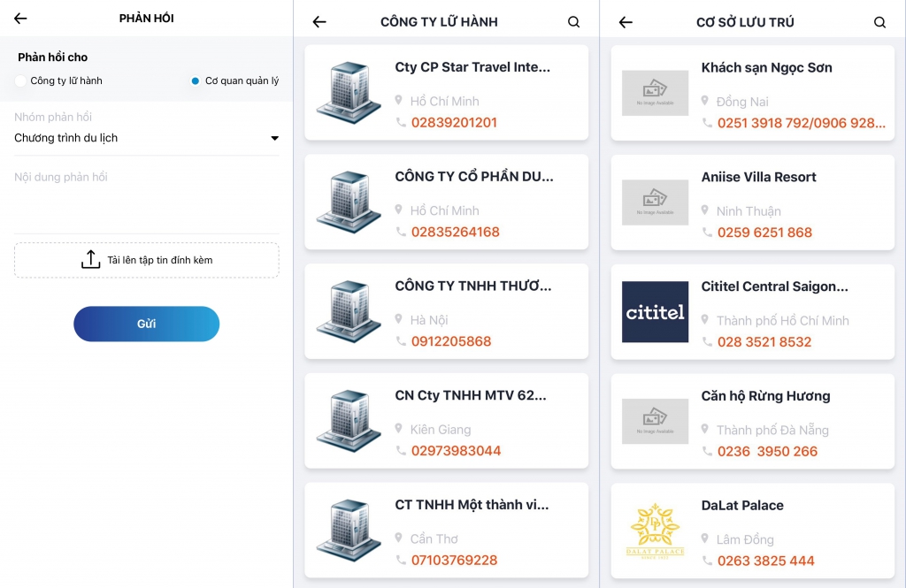
Task: Click Tải lên tập tin đính kèm
Action: (159, 260)
